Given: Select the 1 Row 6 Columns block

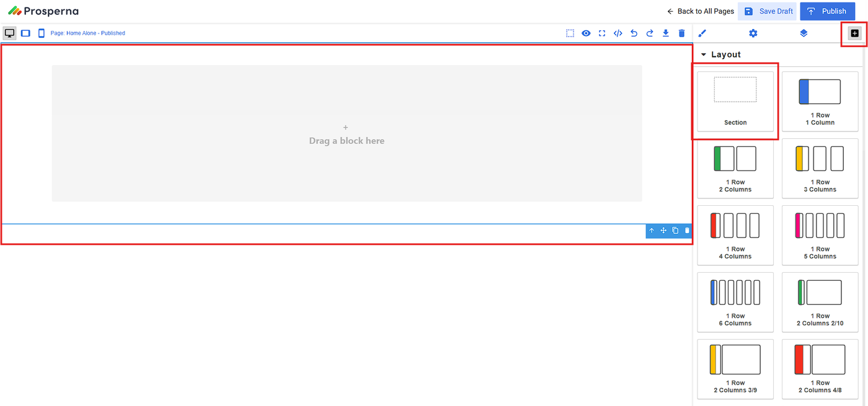Looking at the screenshot, I should (735, 302).
